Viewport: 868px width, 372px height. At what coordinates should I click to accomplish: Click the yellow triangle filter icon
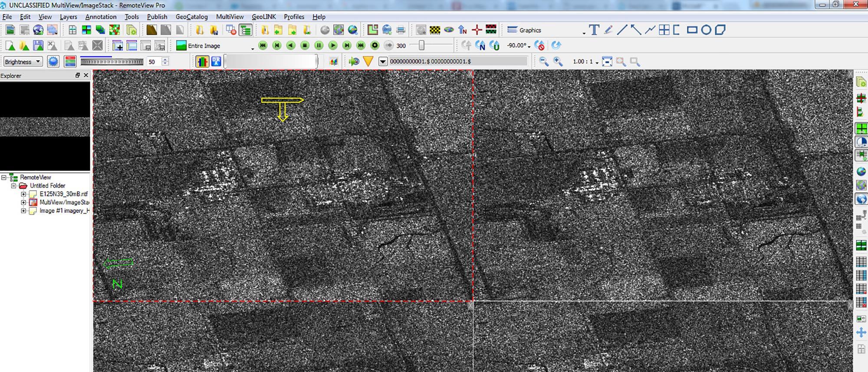[x=368, y=62]
